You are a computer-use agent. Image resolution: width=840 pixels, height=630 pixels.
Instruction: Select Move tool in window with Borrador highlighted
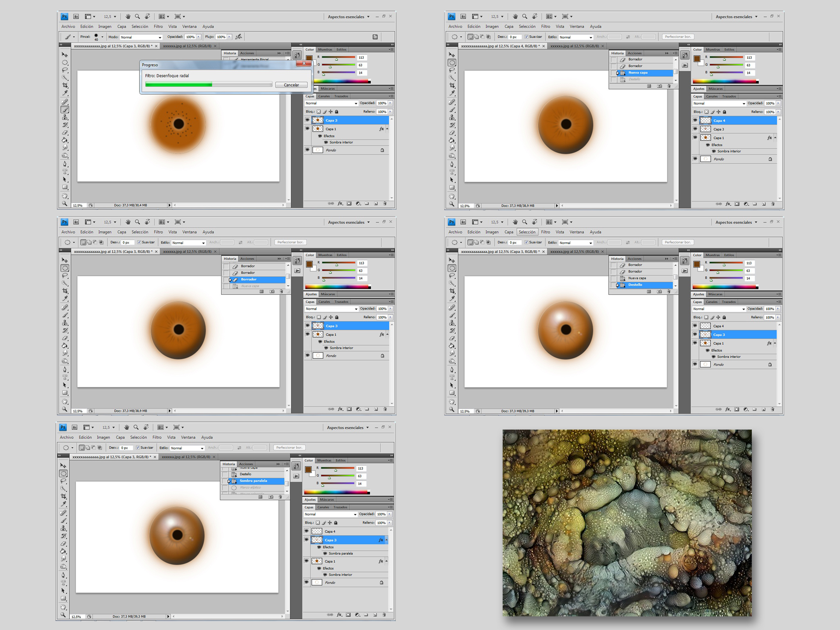(x=65, y=260)
